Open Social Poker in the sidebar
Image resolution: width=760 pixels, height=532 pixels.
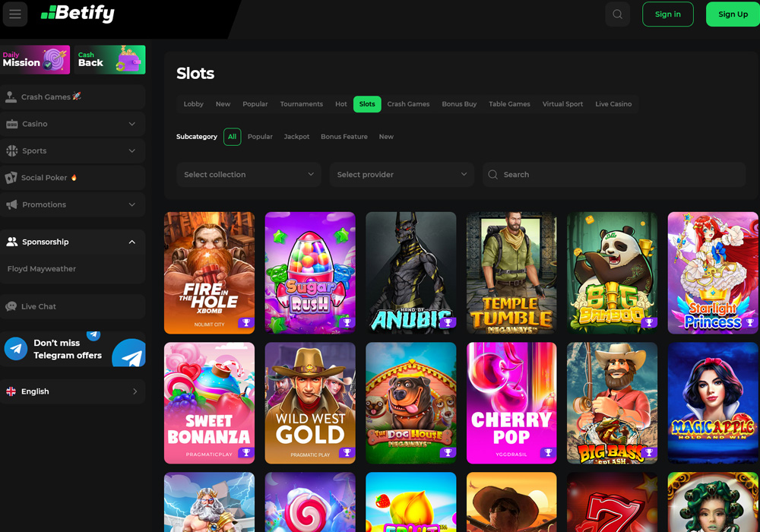pyautogui.click(x=73, y=178)
